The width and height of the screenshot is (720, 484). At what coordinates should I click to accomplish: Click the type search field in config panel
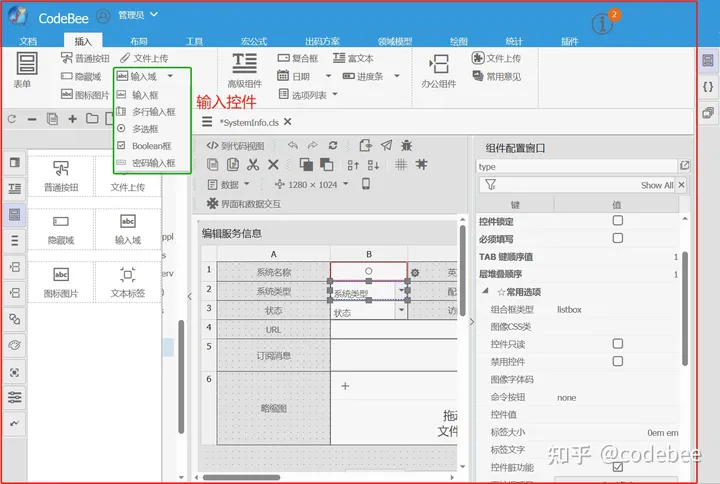click(576, 166)
